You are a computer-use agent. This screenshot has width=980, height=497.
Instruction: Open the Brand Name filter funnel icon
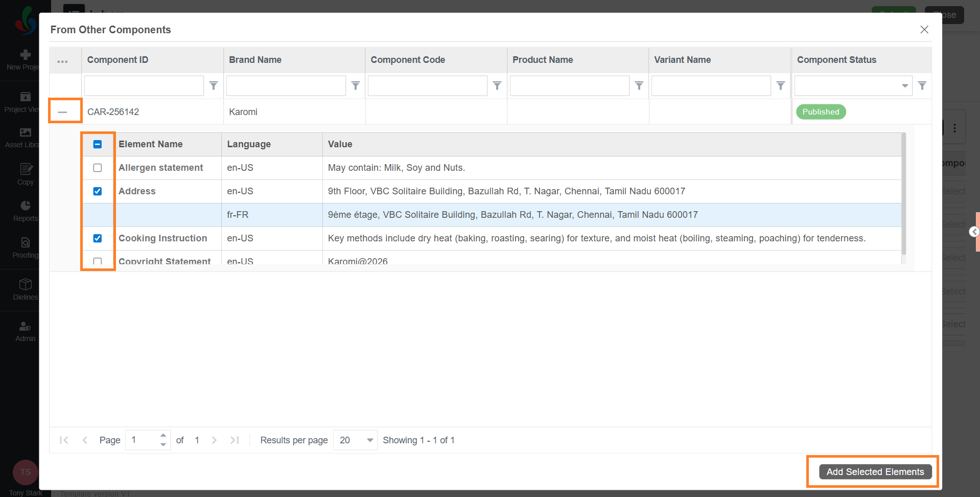356,86
